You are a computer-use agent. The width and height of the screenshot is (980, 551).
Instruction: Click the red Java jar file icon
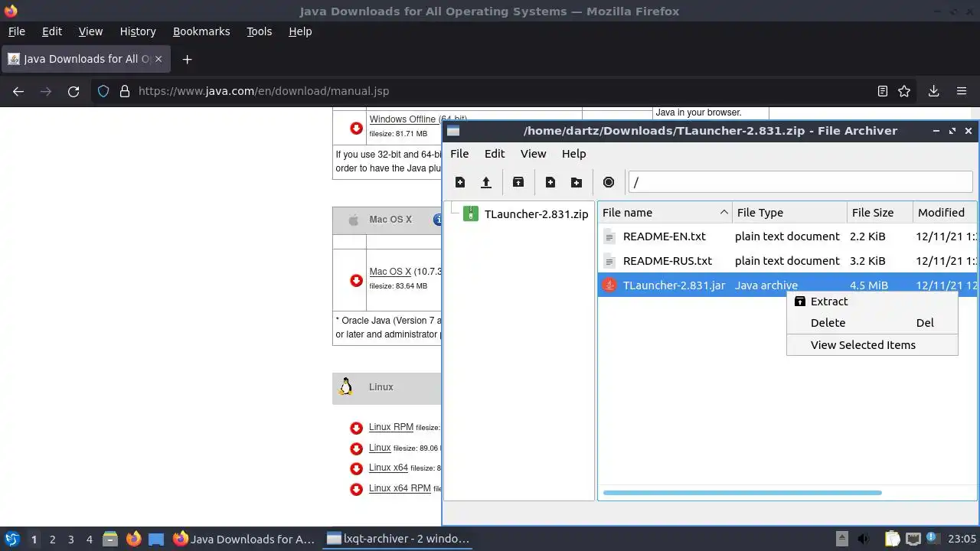click(x=609, y=285)
